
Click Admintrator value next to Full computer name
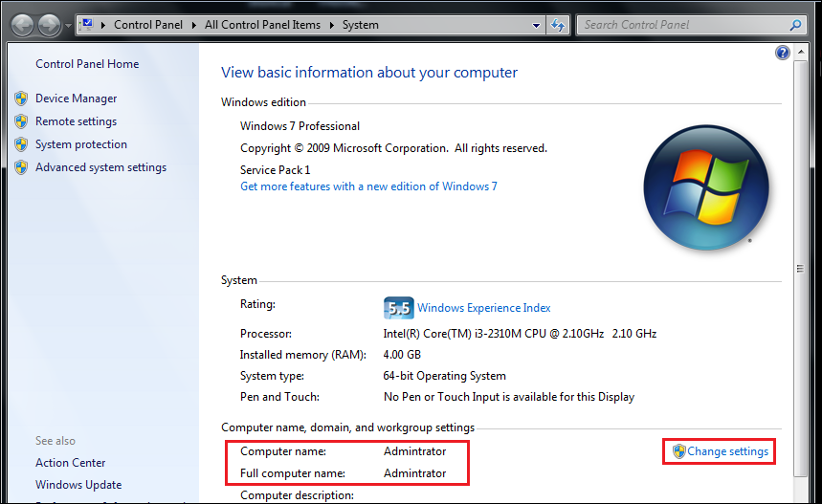tap(414, 473)
